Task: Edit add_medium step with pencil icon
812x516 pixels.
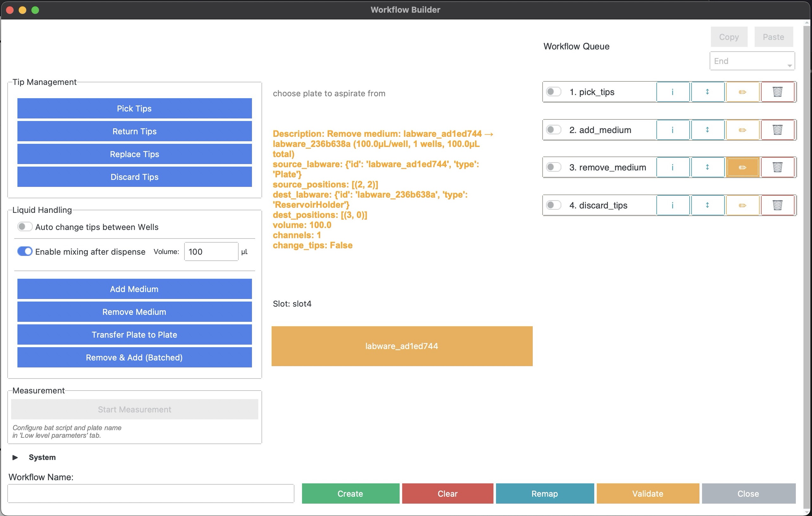Action: pos(742,130)
